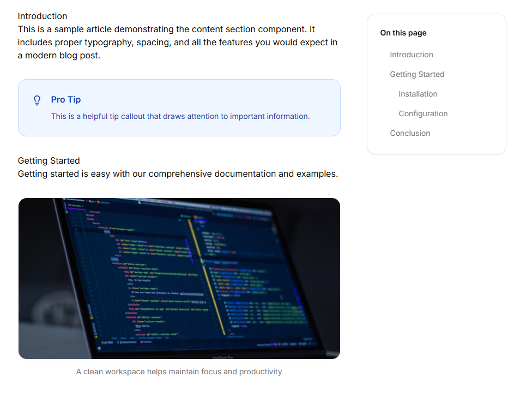Screen dimensions: 532x401
Task: Click the clean workspace image caption
Action: pyautogui.click(x=179, y=372)
